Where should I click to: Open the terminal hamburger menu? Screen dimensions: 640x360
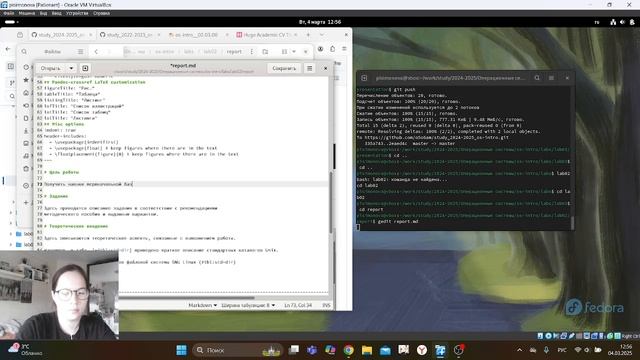coord(551,78)
